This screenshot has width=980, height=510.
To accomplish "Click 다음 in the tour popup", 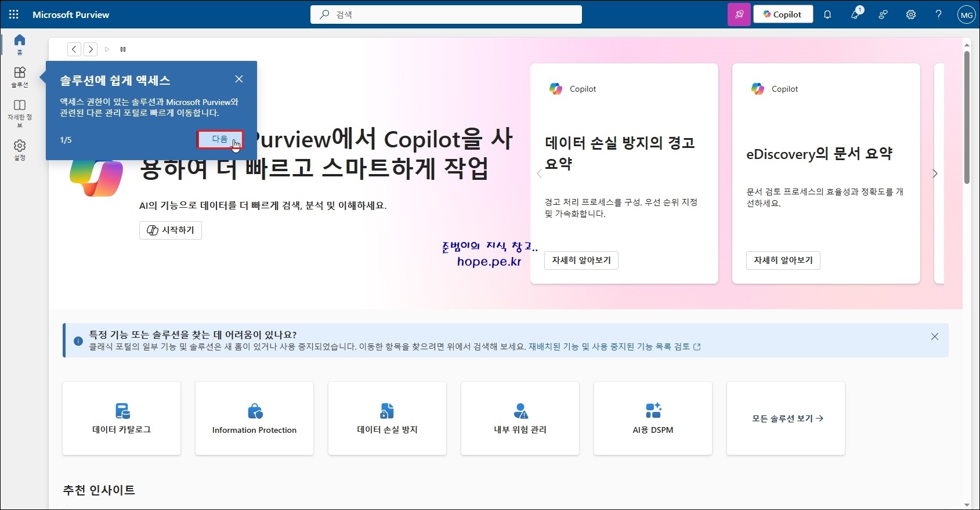I will (x=220, y=139).
